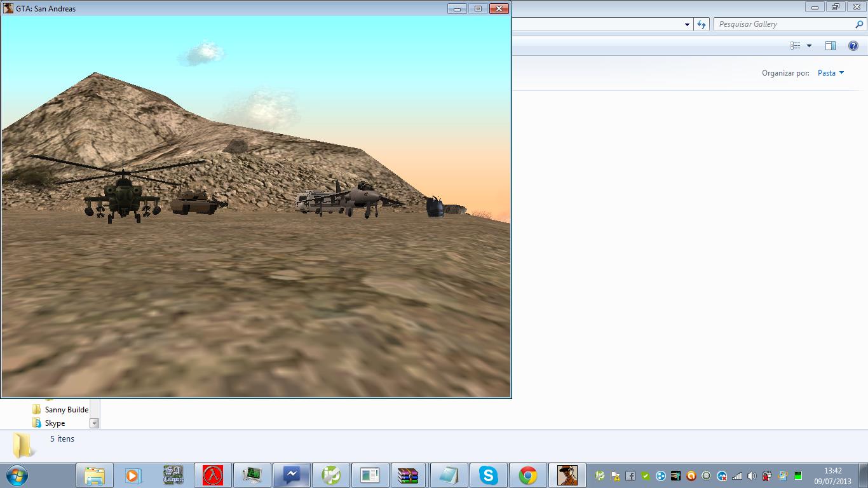Image resolution: width=868 pixels, height=488 pixels.
Task: Open the monitor graph taskbar icon
Action: (252, 475)
